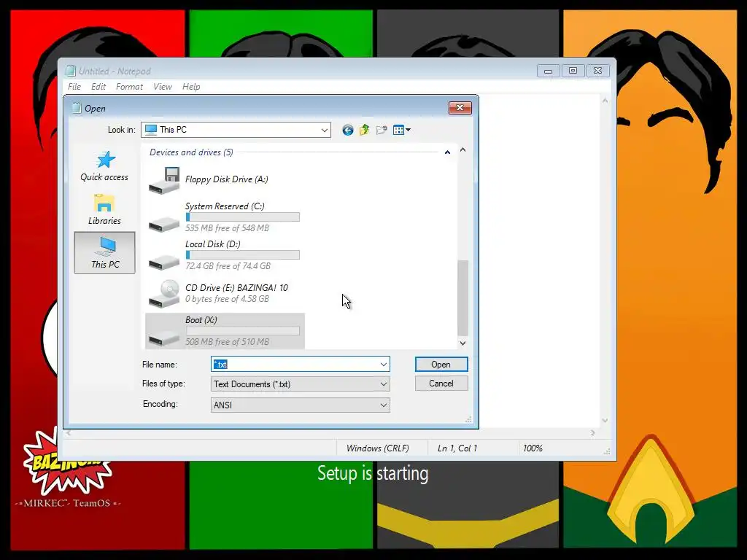
Task: Open the Format menu in Notepad
Action: click(x=129, y=87)
